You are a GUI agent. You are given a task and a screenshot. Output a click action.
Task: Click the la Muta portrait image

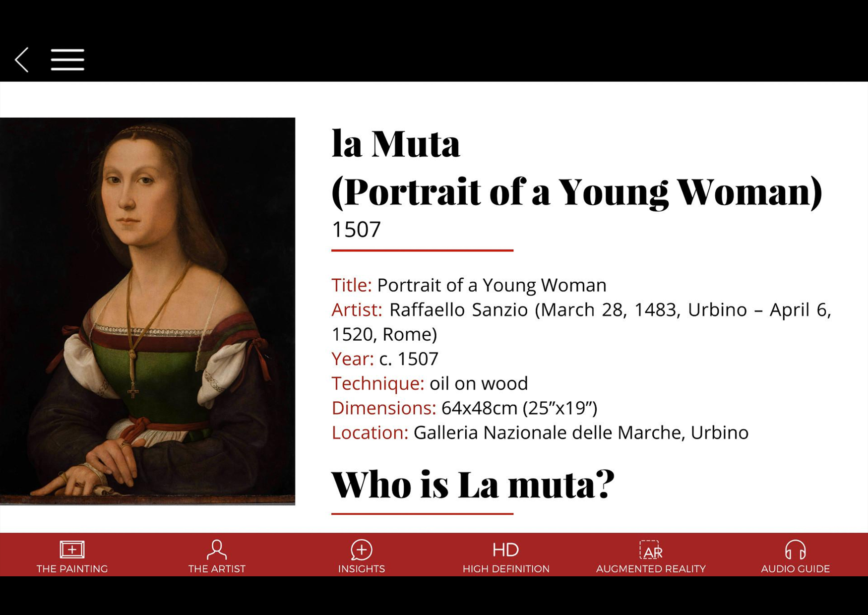(147, 311)
